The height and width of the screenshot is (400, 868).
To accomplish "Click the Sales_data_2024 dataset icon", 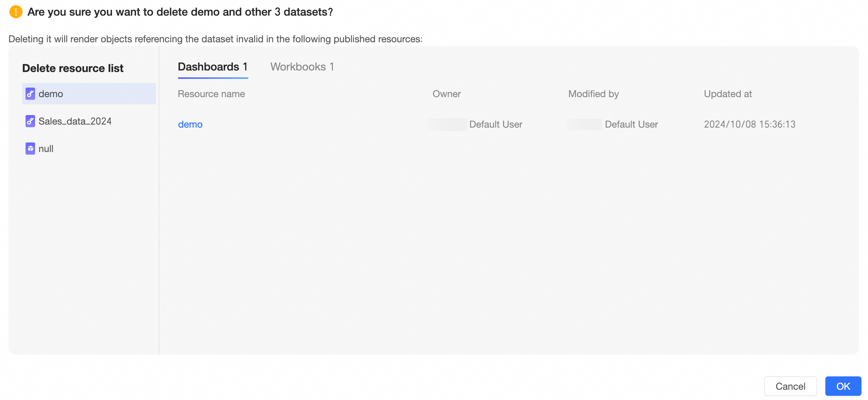I will coord(30,121).
